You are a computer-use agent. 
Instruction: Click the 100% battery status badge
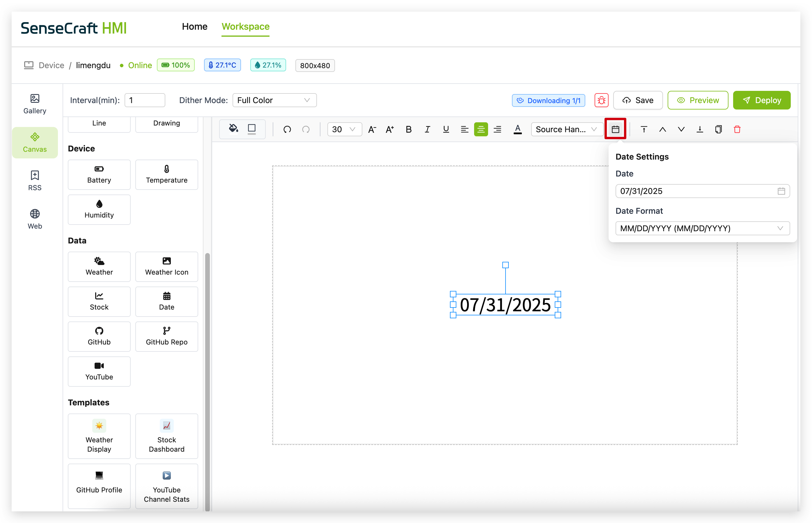(x=176, y=65)
